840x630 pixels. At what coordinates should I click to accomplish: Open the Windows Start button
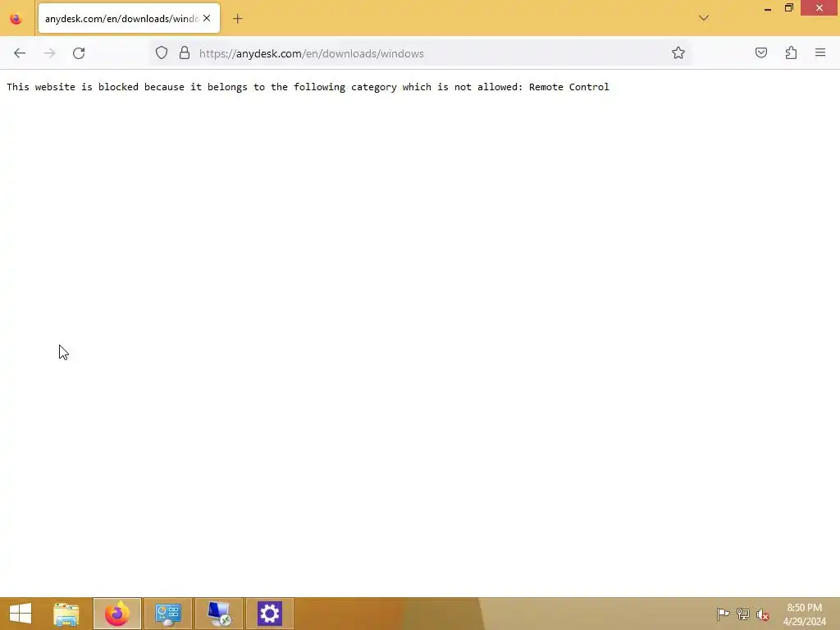click(21, 614)
